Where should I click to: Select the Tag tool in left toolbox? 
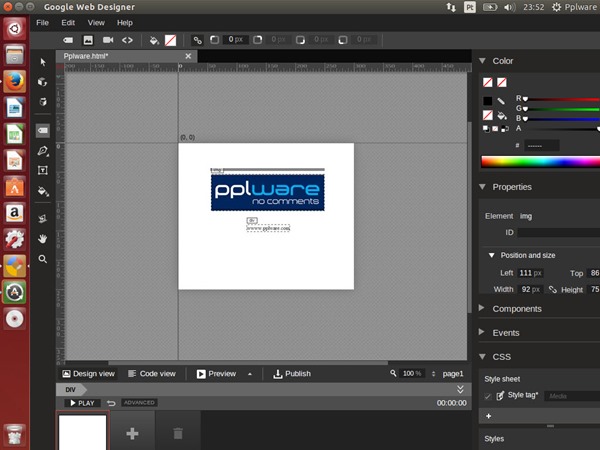pyautogui.click(x=43, y=130)
